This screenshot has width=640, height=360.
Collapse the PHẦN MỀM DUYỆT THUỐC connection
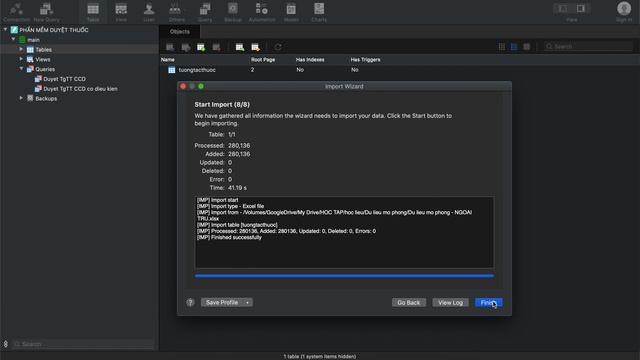5,29
